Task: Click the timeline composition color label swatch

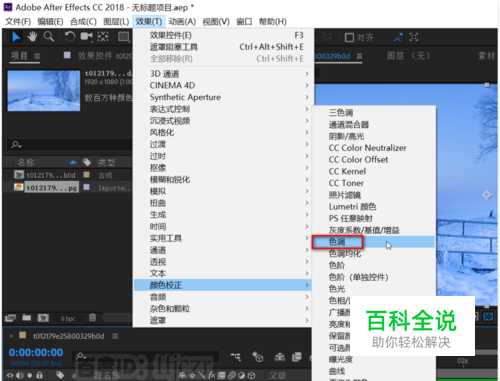Action: tap(23, 335)
